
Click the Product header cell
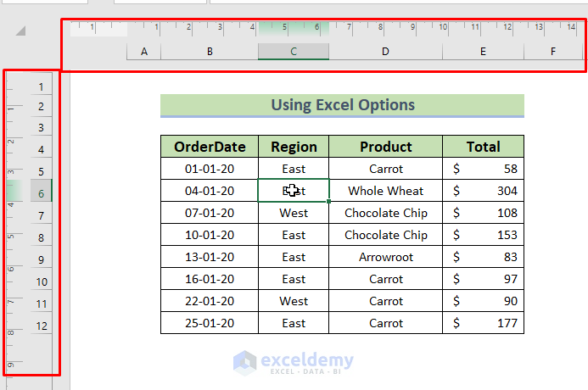[385, 147]
